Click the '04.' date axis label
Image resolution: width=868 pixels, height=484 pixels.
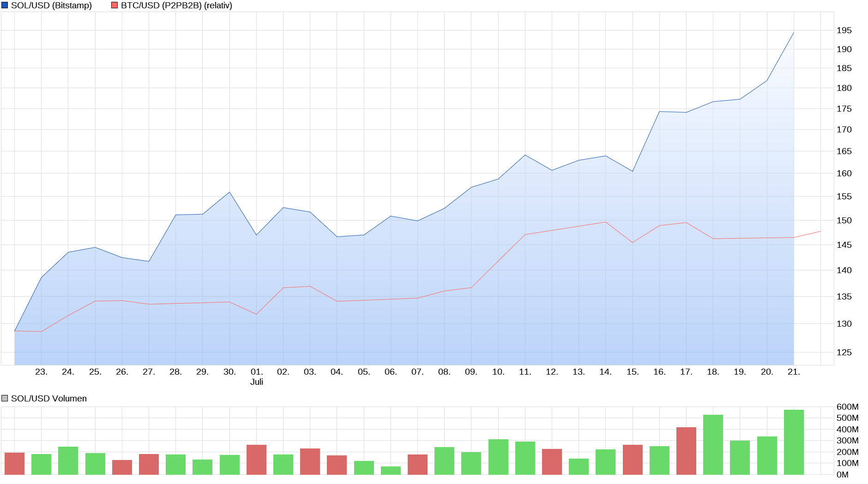pos(337,372)
